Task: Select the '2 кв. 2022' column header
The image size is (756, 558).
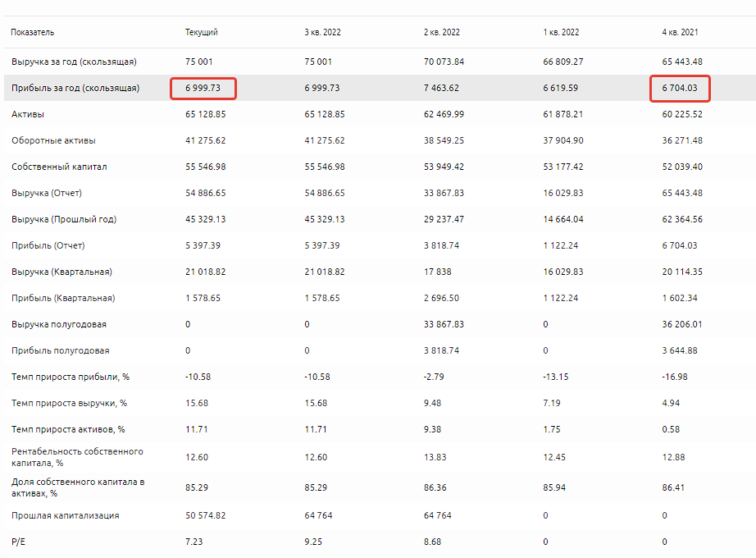Action: click(441, 32)
